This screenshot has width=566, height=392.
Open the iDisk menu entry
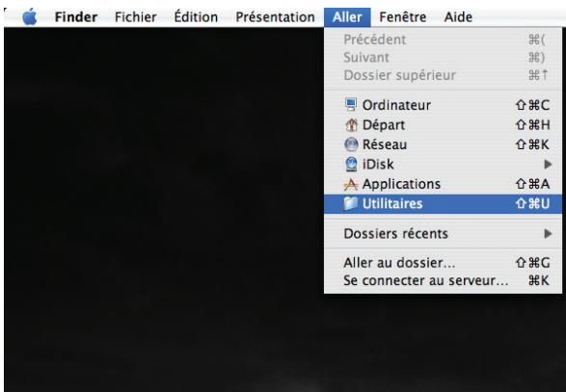[443, 164]
